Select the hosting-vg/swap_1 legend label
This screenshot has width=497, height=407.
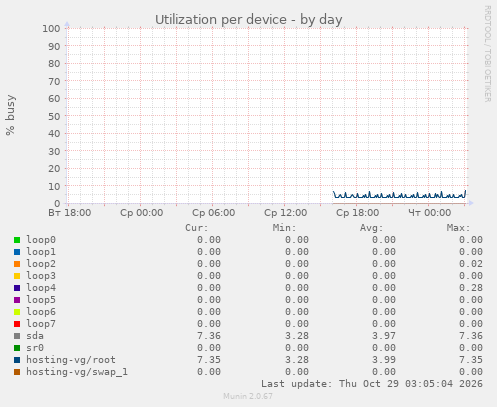pyautogui.click(x=77, y=372)
